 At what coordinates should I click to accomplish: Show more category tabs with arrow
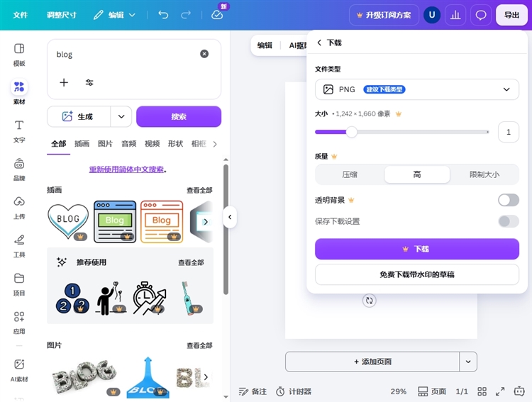pos(215,144)
